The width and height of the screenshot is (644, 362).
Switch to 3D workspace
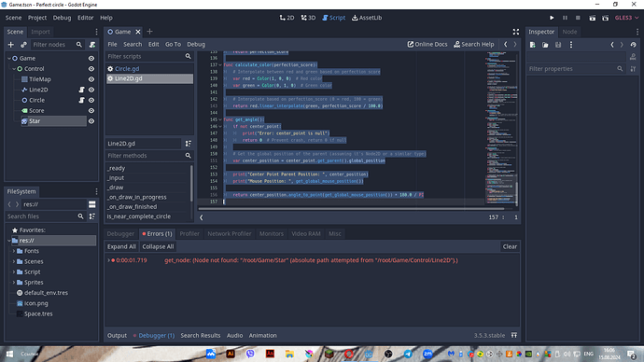click(x=308, y=18)
